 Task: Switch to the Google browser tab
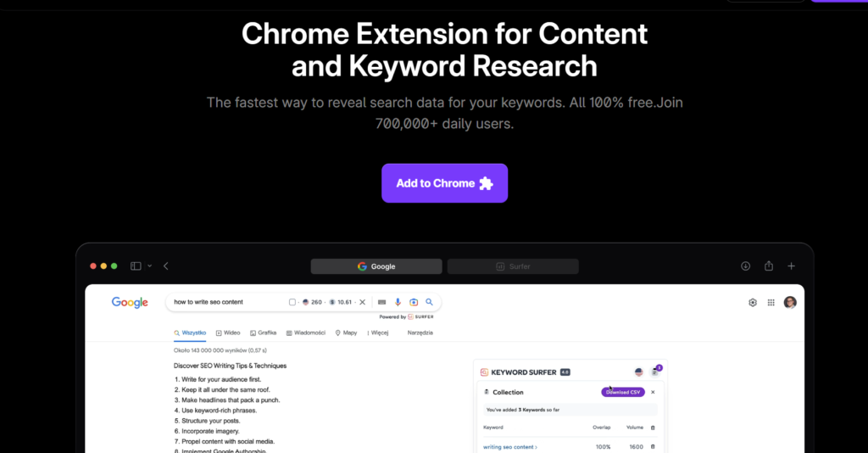[x=376, y=266]
